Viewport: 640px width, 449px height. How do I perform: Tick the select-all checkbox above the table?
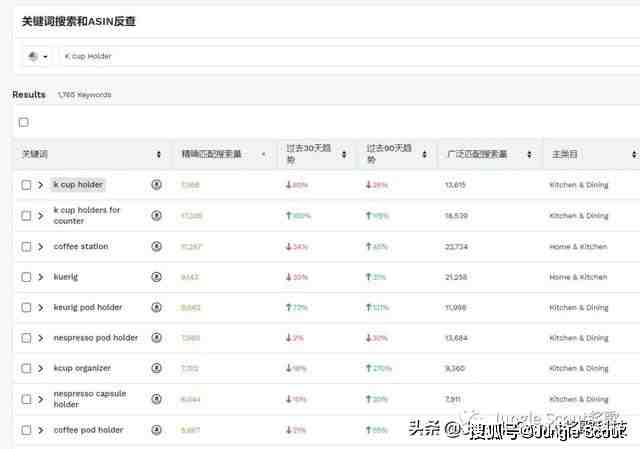click(24, 122)
